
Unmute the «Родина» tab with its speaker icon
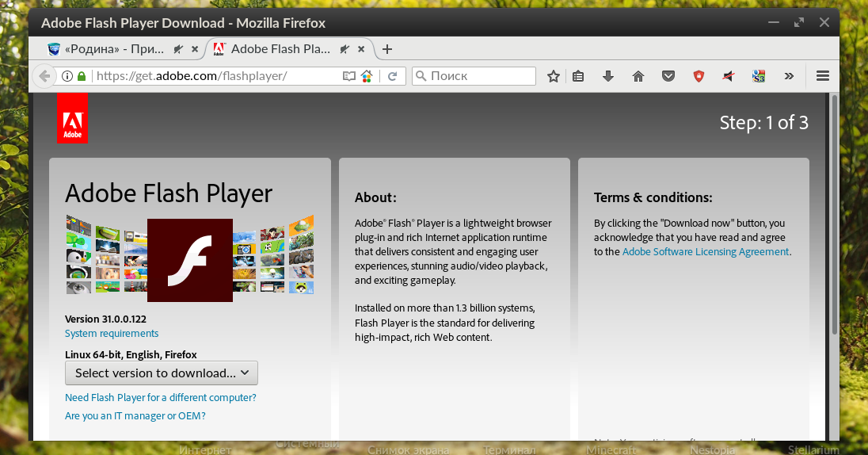click(x=177, y=49)
